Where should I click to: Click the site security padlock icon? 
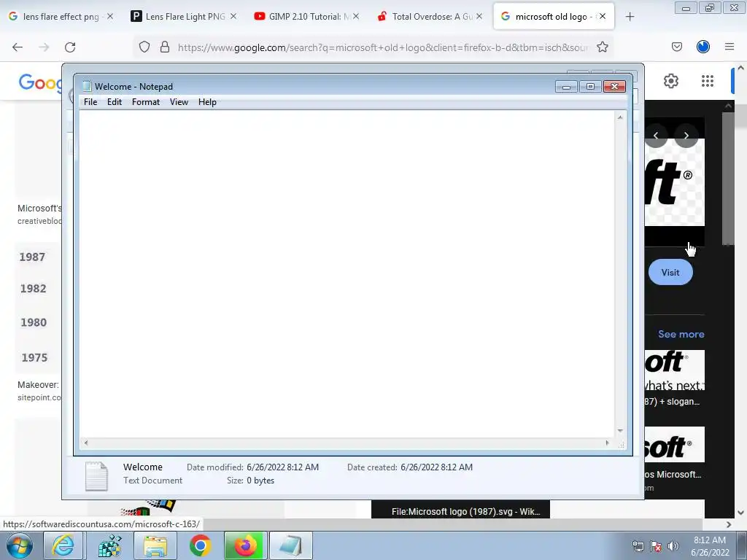[165, 47]
